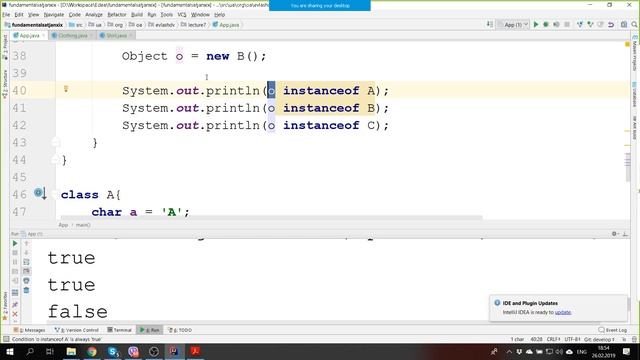Stop the running process in main toolbar

(x=567, y=24)
